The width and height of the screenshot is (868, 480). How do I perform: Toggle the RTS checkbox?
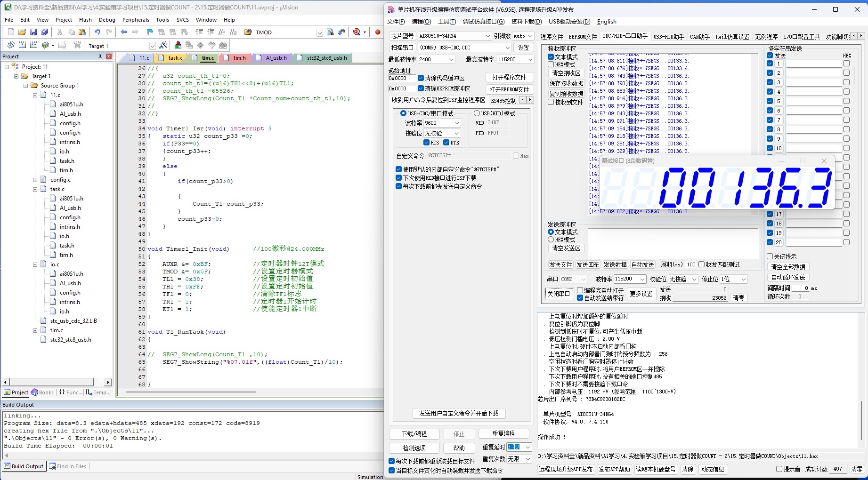(x=426, y=143)
